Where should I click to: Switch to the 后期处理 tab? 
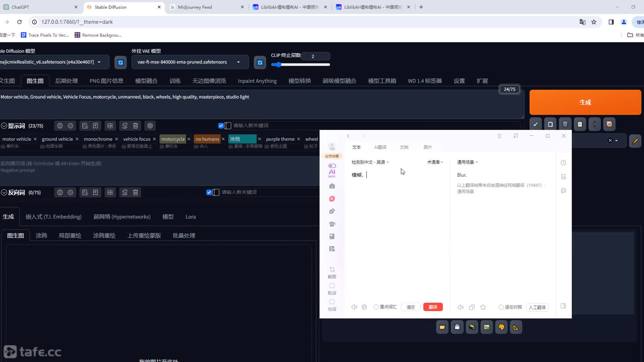(x=66, y=81)
